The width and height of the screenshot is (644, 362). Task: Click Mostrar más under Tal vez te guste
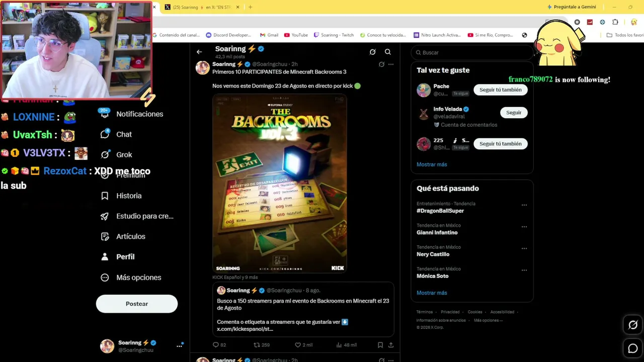click(432, 164)
